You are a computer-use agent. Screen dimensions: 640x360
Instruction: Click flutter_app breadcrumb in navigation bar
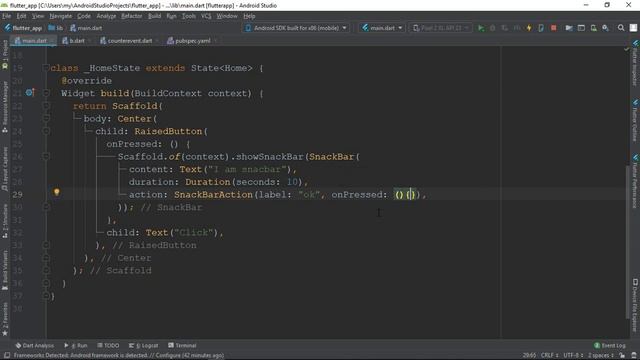coord(23,28)
